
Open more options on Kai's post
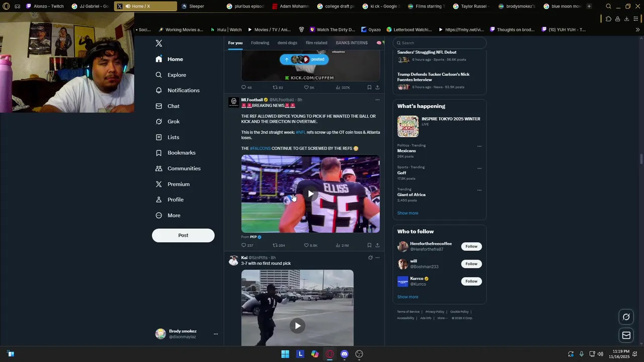377,257
